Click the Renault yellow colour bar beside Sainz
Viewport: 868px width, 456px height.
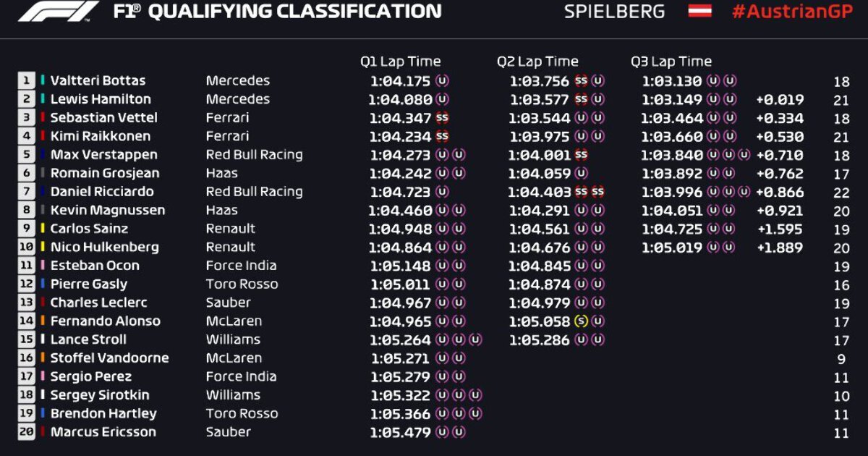point(43,229)
